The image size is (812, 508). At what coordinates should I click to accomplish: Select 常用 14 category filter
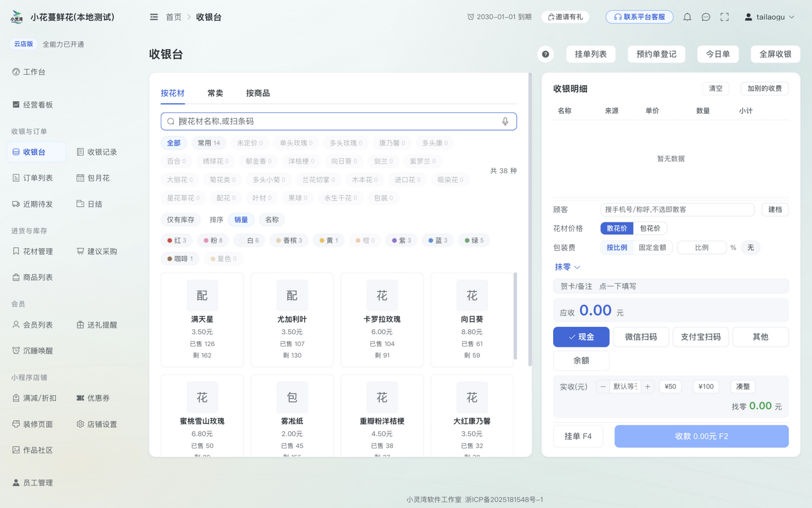209,143
